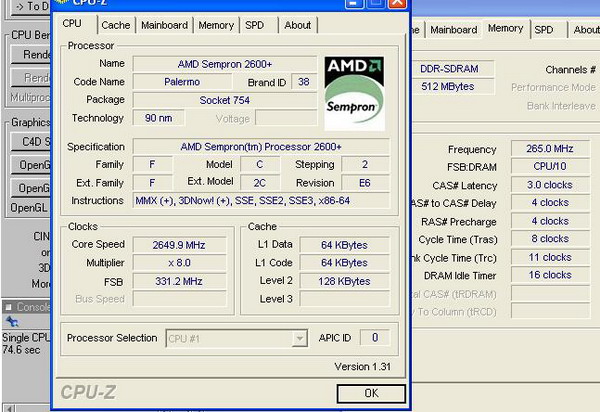Switch to Mainboard tab in background CPU-Z window

[x=453, y=30]
